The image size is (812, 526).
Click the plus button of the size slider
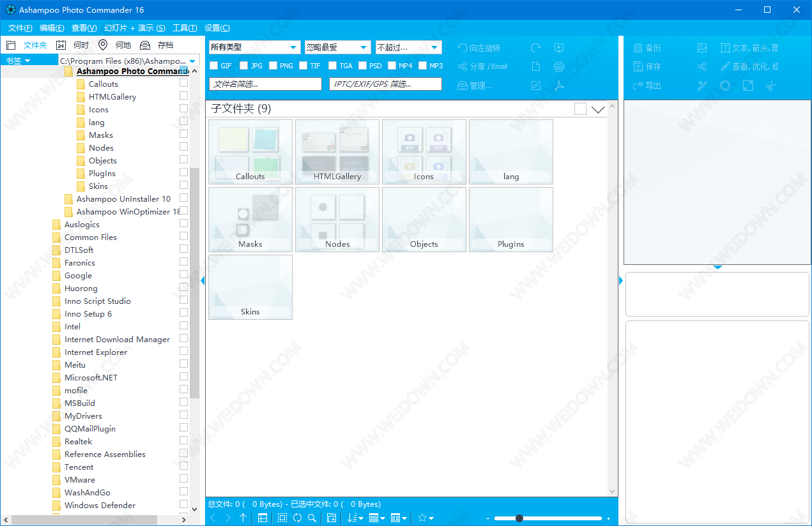[x=608, y=518]
